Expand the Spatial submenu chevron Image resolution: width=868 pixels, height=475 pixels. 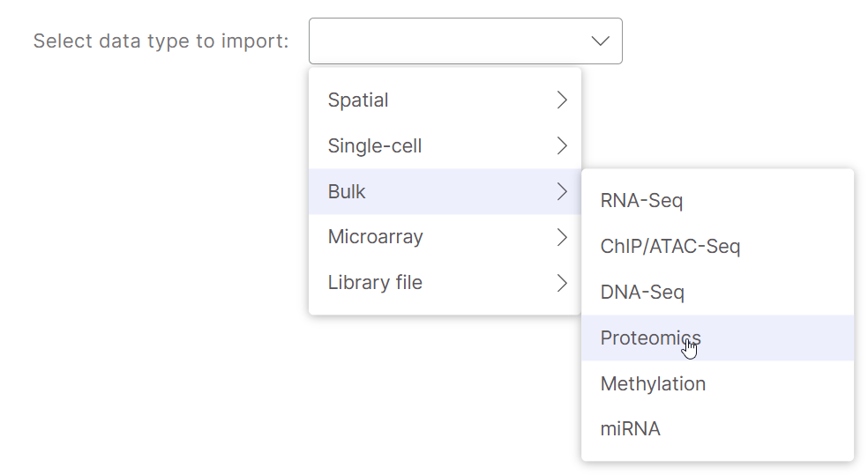click(562, 100)
